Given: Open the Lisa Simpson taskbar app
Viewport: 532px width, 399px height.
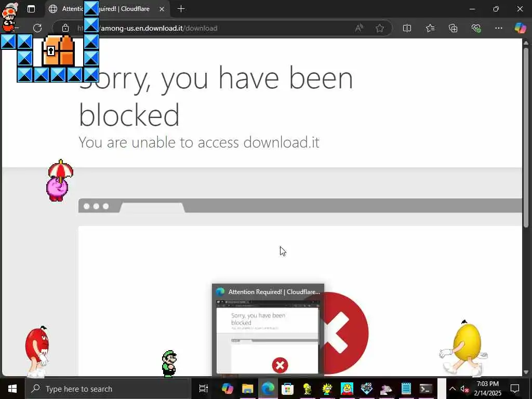Looking at the screenshot, I should (x=327, y=389).
